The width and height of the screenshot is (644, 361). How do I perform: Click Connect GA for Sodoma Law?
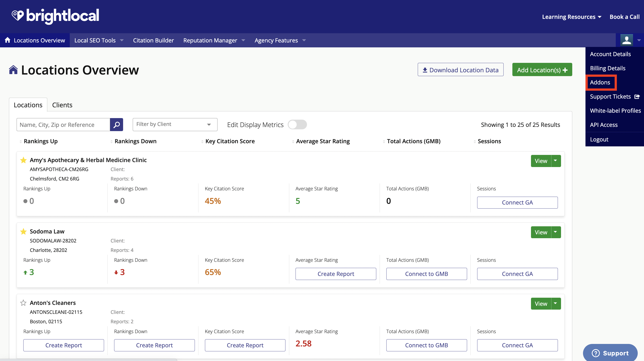517,274
